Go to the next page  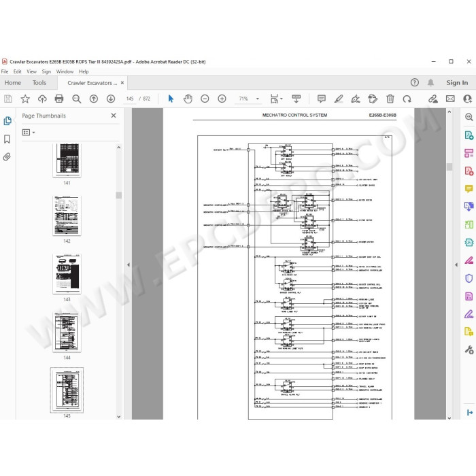pos(111,99)
